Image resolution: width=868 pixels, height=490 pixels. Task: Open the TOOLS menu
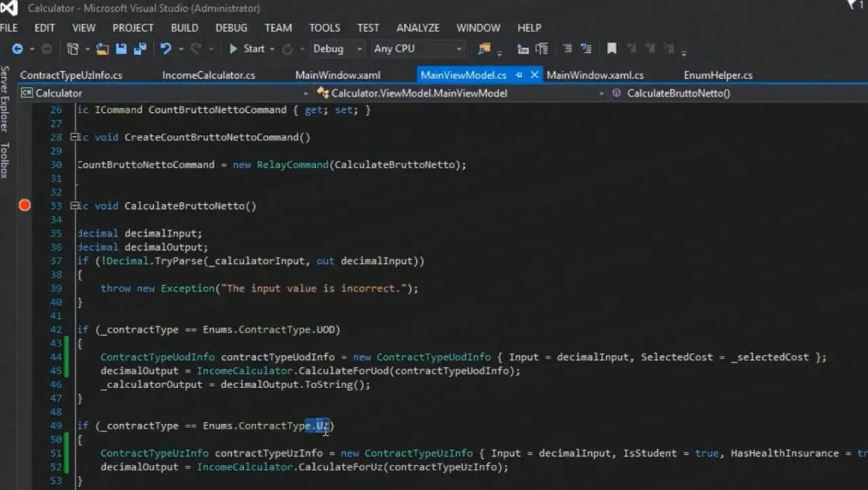[325, 28]
